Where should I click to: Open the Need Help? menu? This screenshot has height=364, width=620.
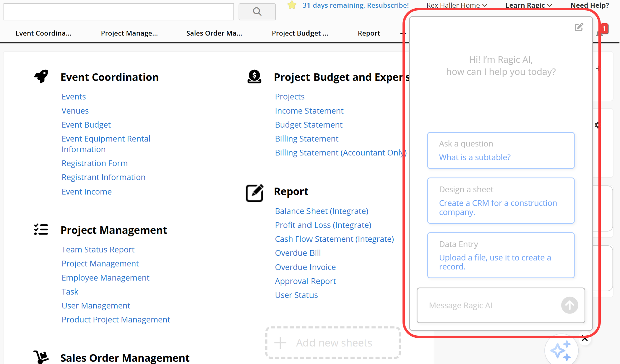(x=590, y=5)
